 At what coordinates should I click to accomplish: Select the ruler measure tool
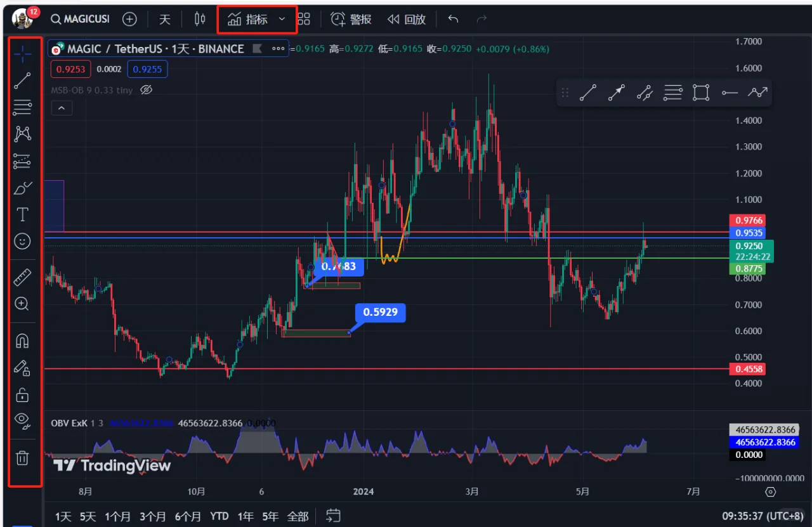coord(22,277)
